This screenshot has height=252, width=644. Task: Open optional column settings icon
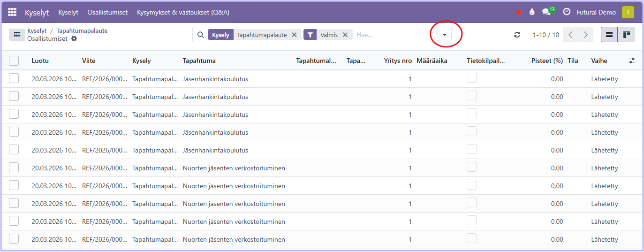tap(632, 61)
